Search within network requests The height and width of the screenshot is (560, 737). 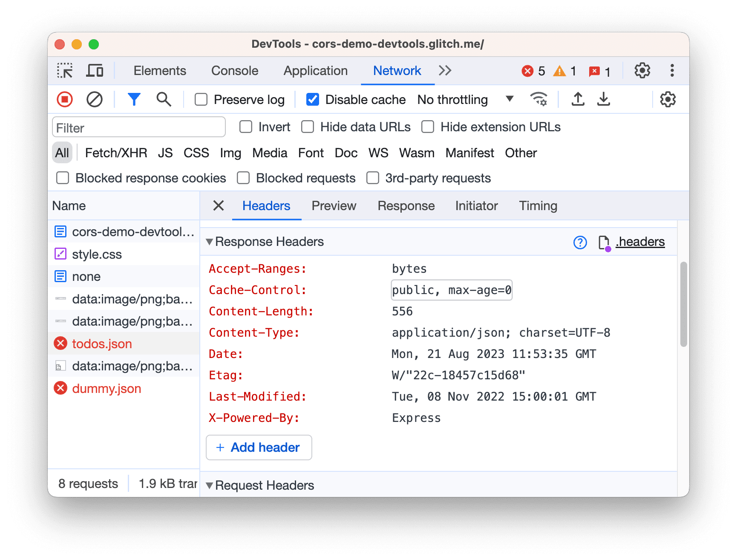(x=164, y=99)
